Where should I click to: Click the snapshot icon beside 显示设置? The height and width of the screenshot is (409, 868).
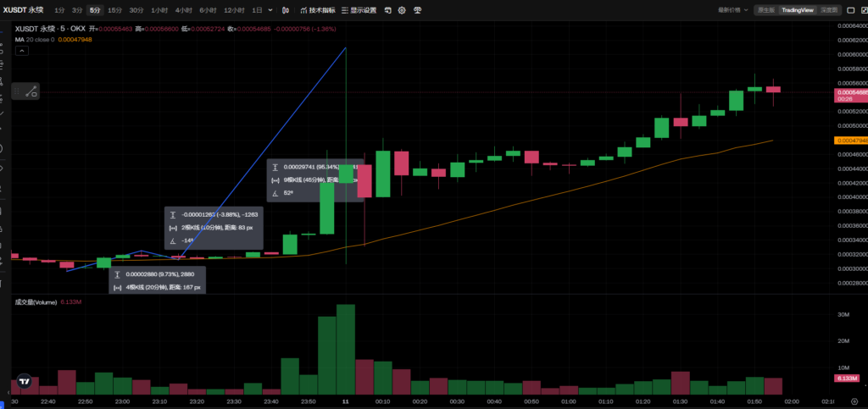(x=387, y=10)
